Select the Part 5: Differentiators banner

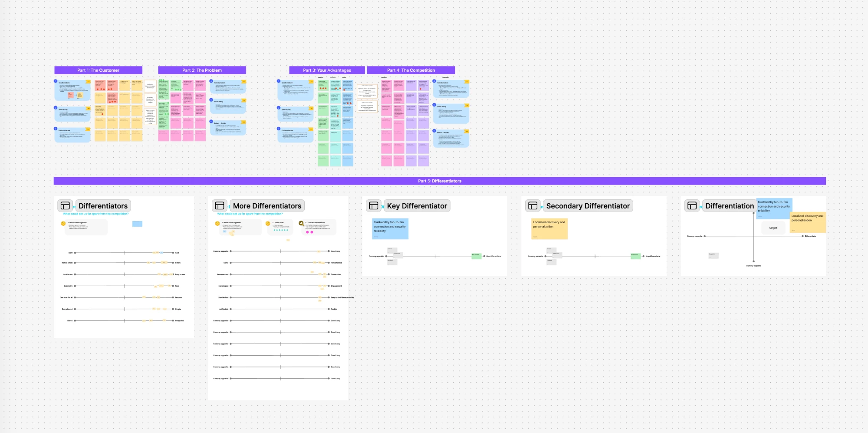pos(440,181)
